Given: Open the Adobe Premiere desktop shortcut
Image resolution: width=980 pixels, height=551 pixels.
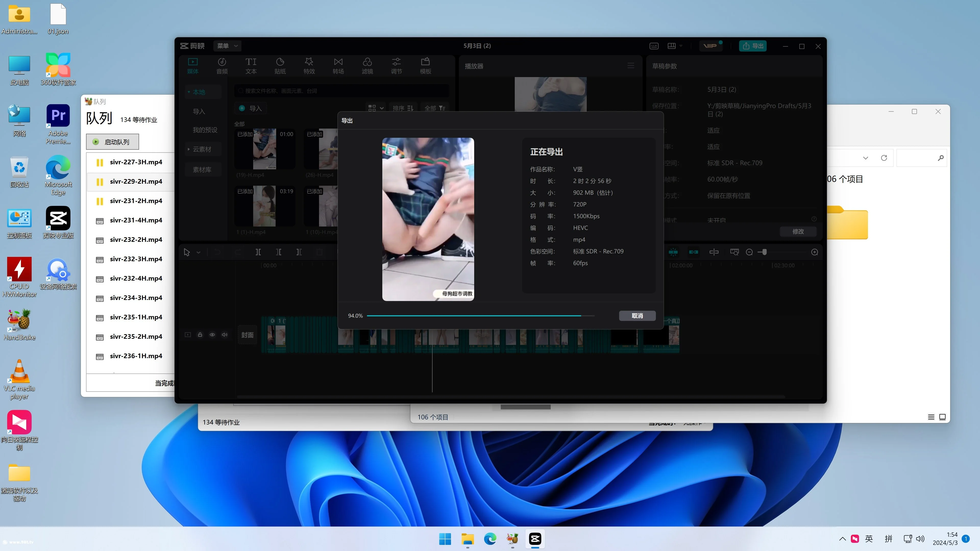Looking at the screenshot, I should click(58, 124).
